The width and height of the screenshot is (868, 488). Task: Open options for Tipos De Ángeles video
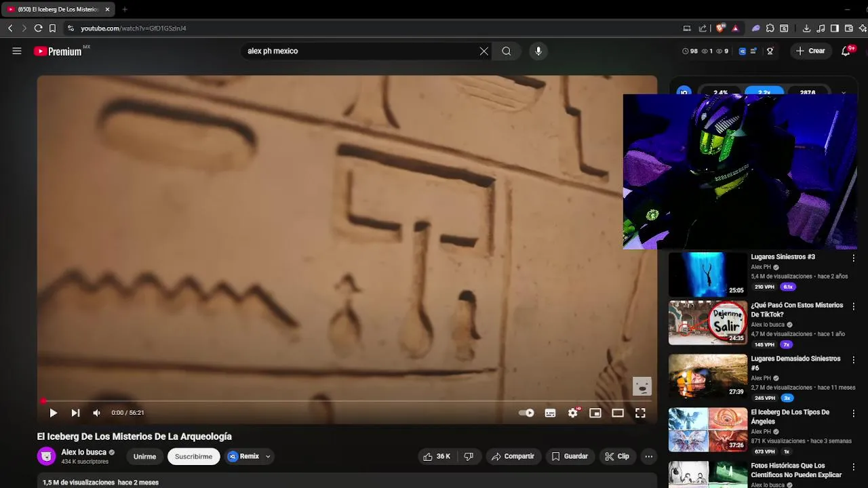click(853, 413)
